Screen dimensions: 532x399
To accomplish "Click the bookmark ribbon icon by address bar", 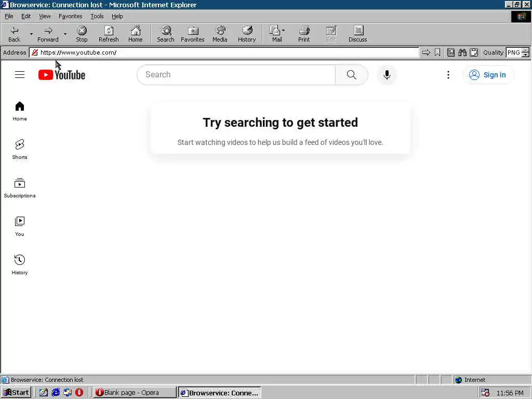I will tap(437, 52).
